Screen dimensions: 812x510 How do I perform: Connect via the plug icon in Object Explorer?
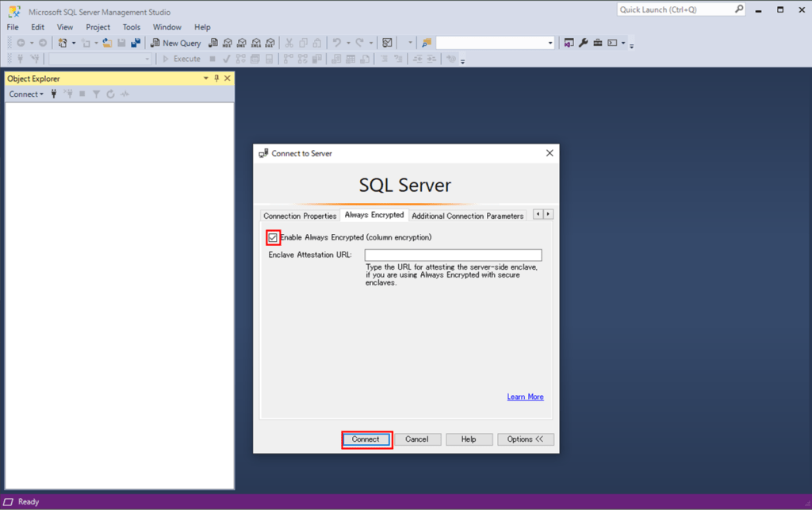tap(54, 94)
